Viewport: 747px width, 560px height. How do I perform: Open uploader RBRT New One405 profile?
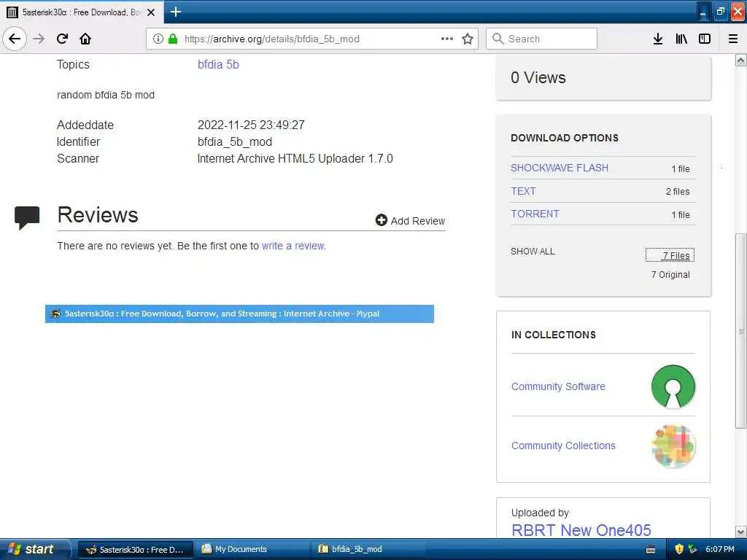click(x=581, y=530)
